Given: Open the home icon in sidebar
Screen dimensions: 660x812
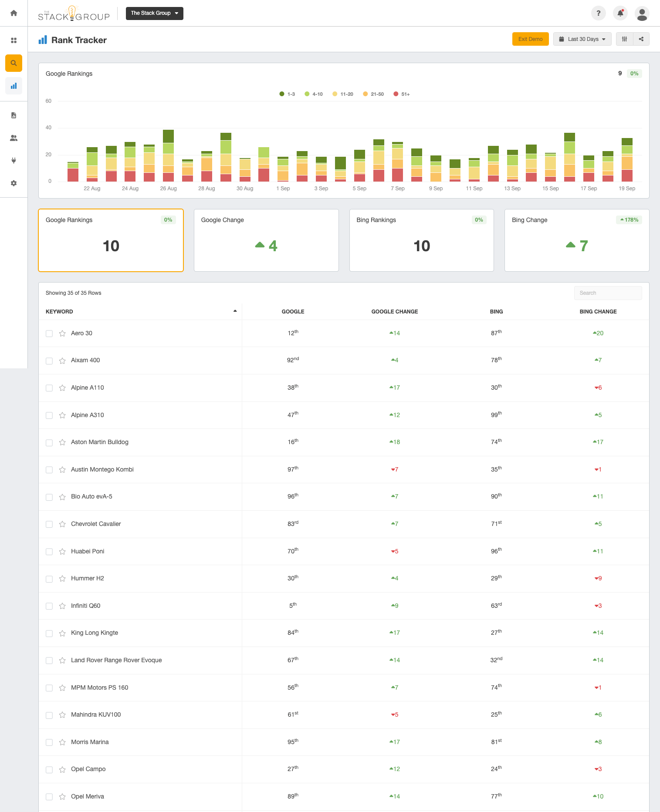Looking at the screenshot, I should point(14,13).
